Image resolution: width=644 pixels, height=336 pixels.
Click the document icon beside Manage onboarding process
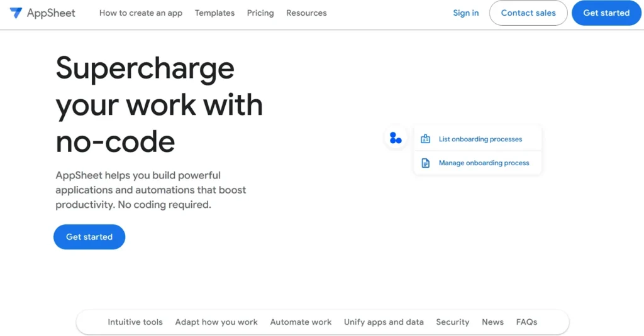pos(426,163)
